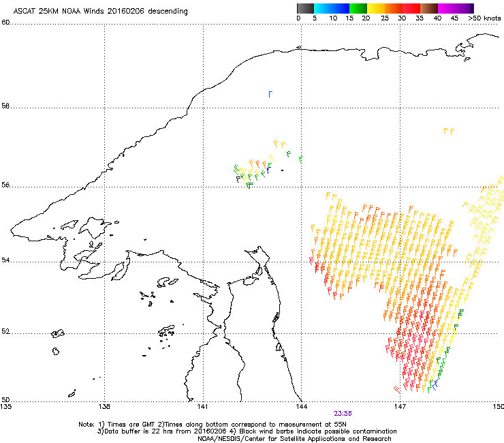The height and width of the screenshot is (443, 504).
Task: Click the purple '23:56' pass time label
Action: (x=343, y=414)
